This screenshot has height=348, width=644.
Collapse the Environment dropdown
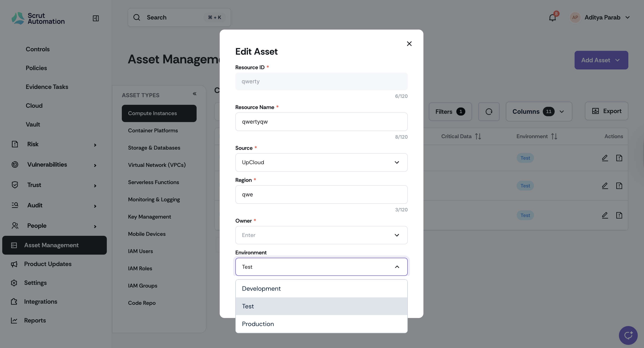397,267
